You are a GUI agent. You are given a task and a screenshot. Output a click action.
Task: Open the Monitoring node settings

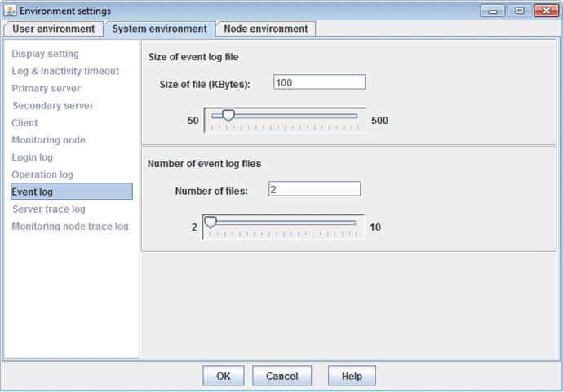48,140
